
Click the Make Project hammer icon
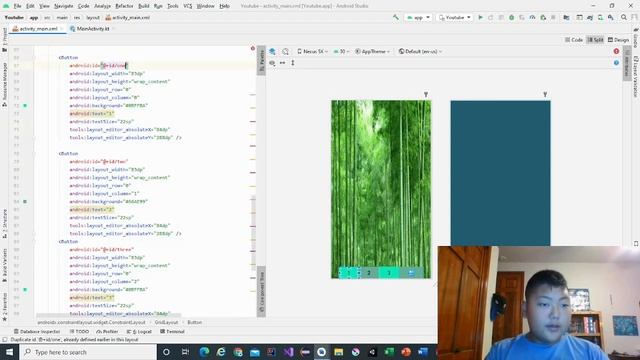pos(396,18)
